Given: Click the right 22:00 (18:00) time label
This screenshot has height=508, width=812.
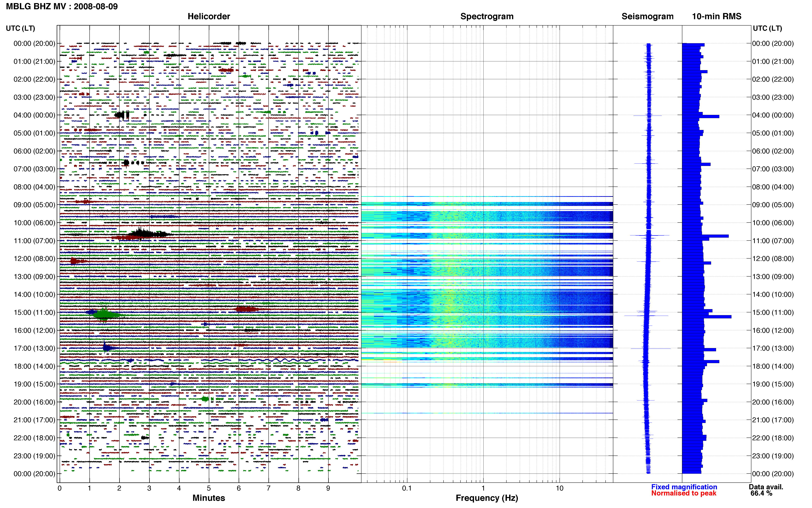Looking at the screenshot, I should pos(773,438).
